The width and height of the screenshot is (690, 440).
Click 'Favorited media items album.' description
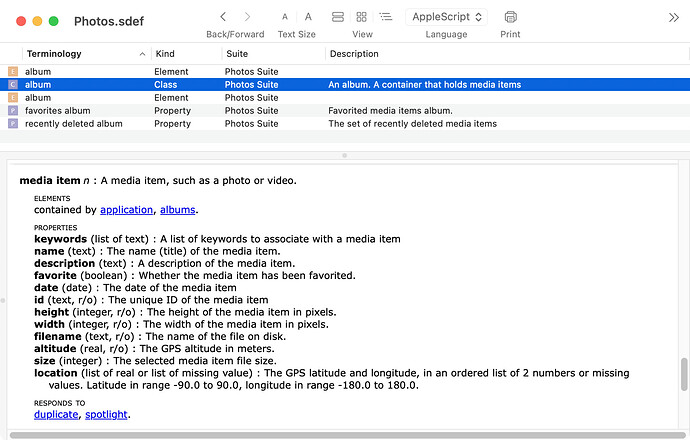coord(390,110)
